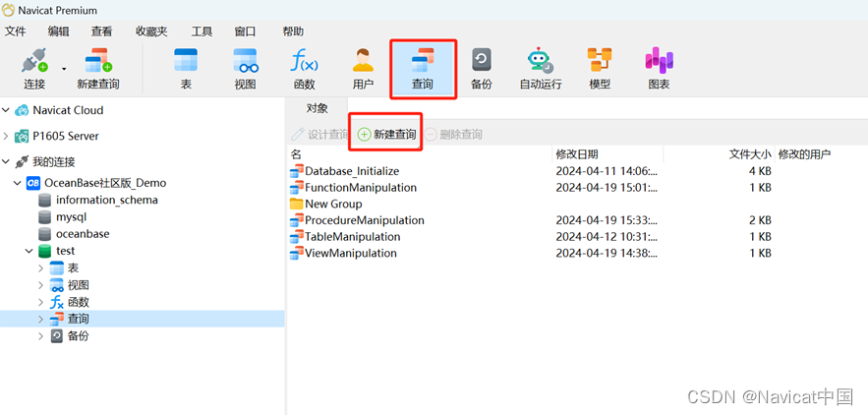Select the oceanbase database

[x=83, y=234]
